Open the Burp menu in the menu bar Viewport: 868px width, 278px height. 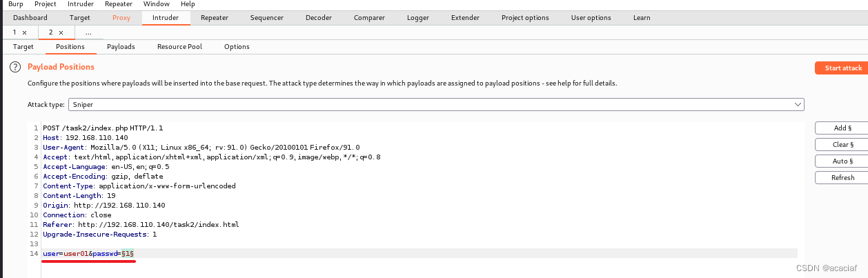pos(15,4)
